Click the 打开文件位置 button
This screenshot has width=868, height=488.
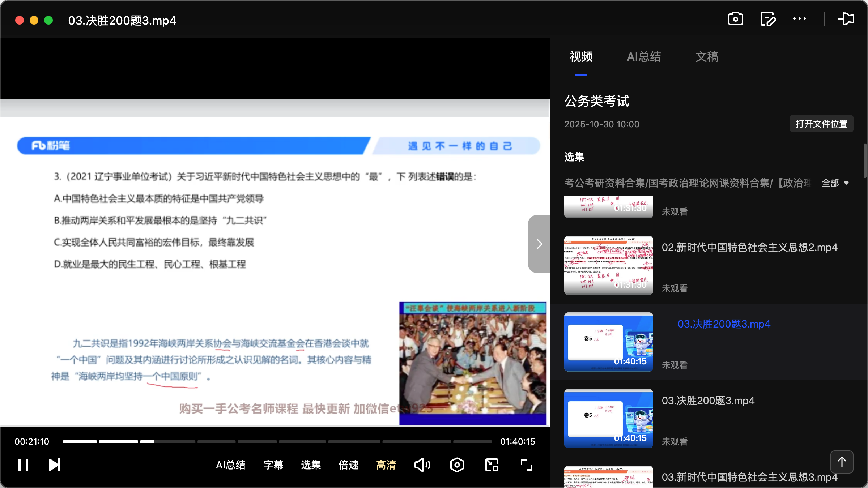click(821, 124)
